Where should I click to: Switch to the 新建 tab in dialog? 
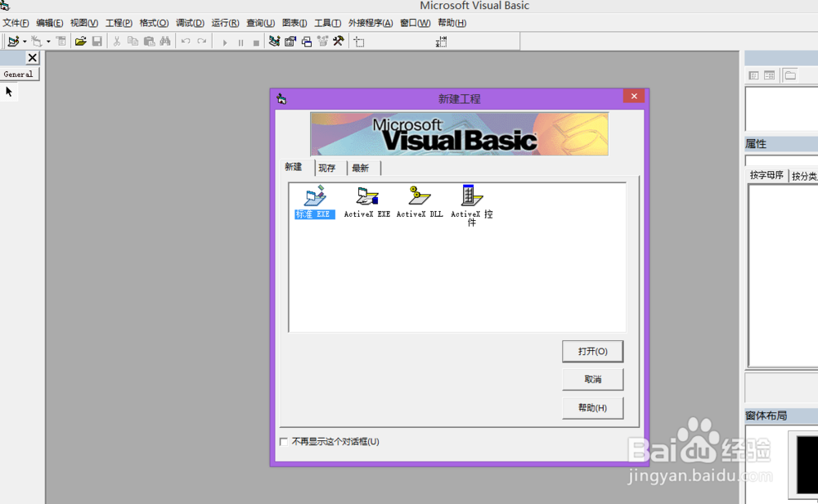tap(293, 167)
